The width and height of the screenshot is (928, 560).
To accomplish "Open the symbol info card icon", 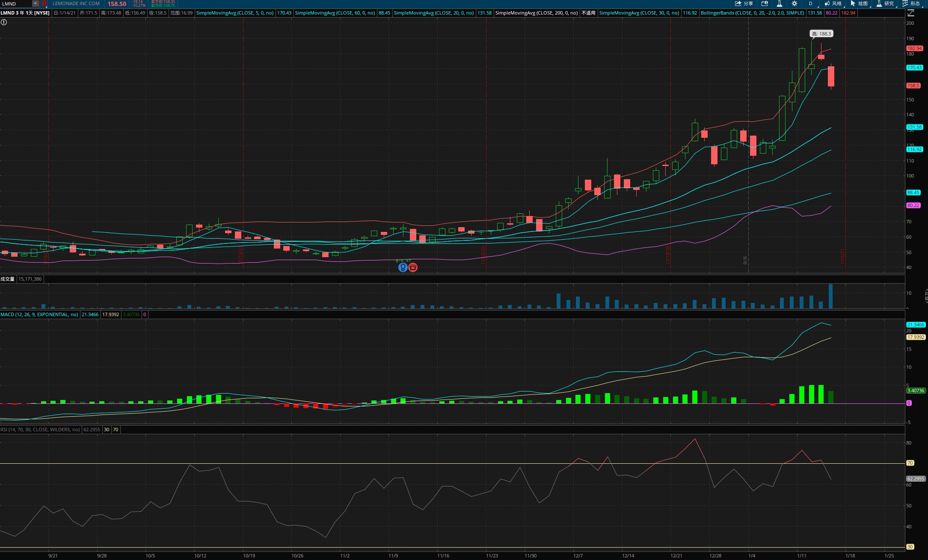I will [x=765, y=3].
